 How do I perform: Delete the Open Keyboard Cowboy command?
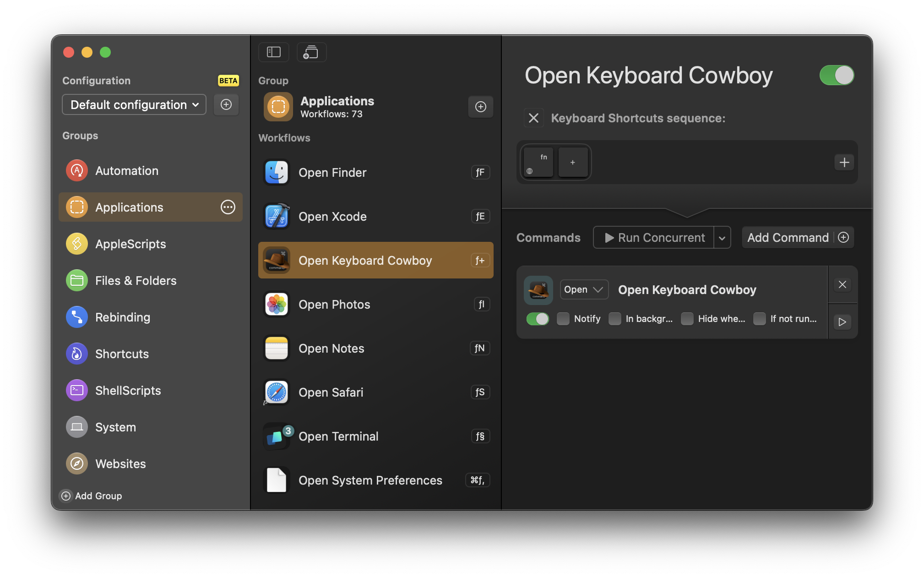(842, 284)
